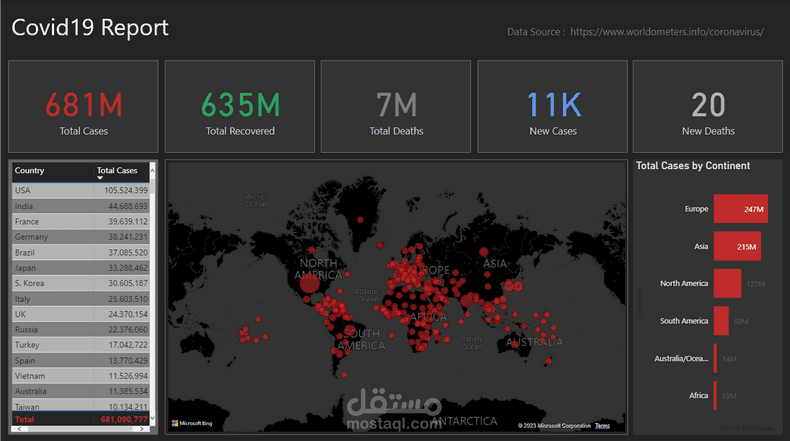The image size is (790, 441).
Task: Select the 635M Total Recovered card
Action: [240, 106]
